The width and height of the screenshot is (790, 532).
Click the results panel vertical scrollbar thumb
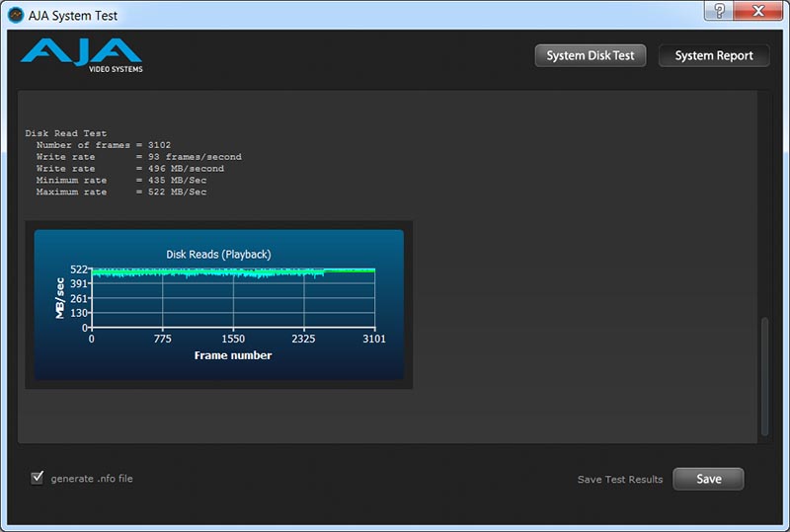764,376
